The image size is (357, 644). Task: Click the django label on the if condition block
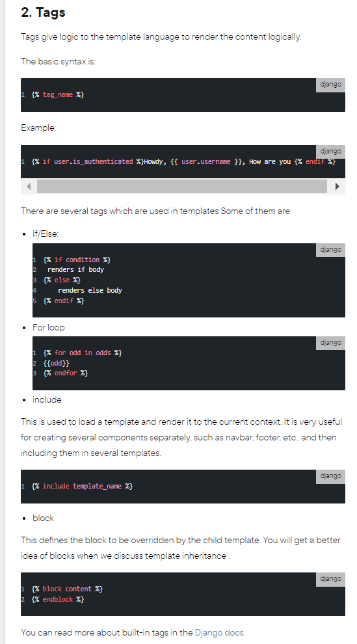click(330, 250)
